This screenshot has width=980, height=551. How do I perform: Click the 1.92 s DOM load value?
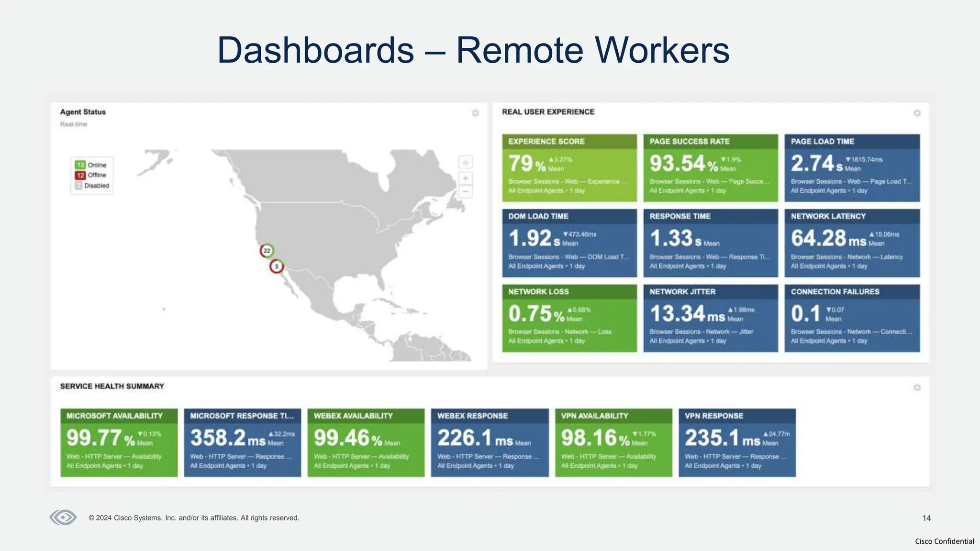pyautogui.click(x=534, y=238)
